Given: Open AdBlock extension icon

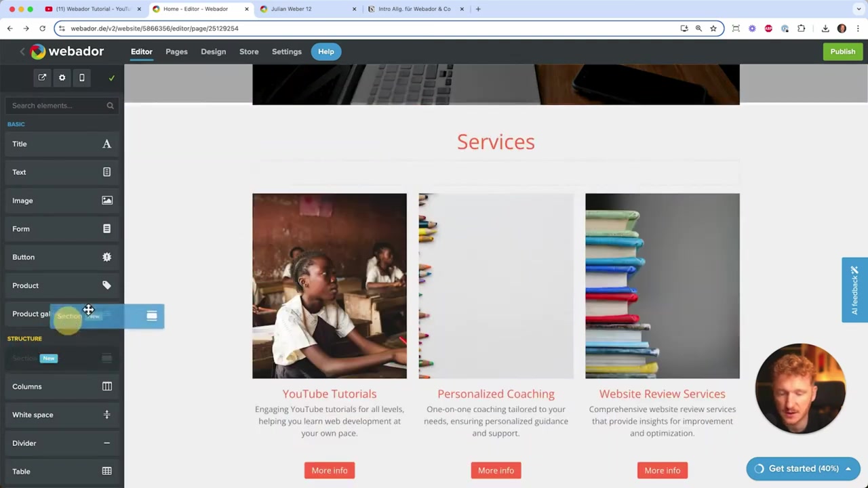Looking at the screenshot, I should (x=768, y=28).
